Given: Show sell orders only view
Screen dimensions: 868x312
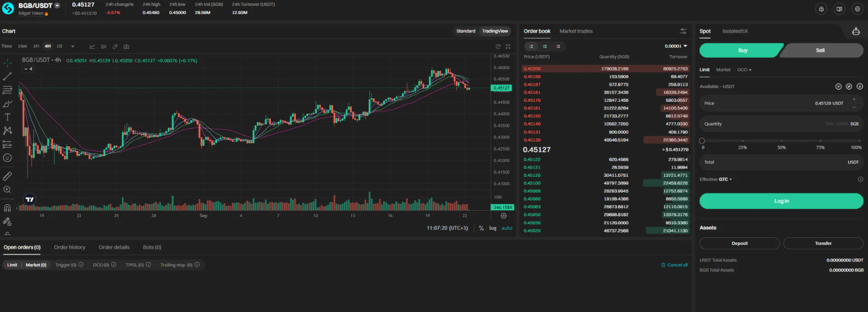Looking at the screenshot, I should coord(558,46).
